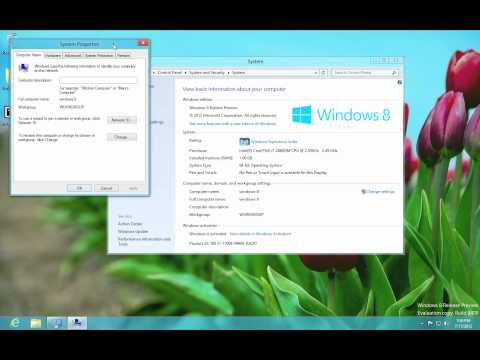Click the taskbar clock and date

[x=464, y=323]
